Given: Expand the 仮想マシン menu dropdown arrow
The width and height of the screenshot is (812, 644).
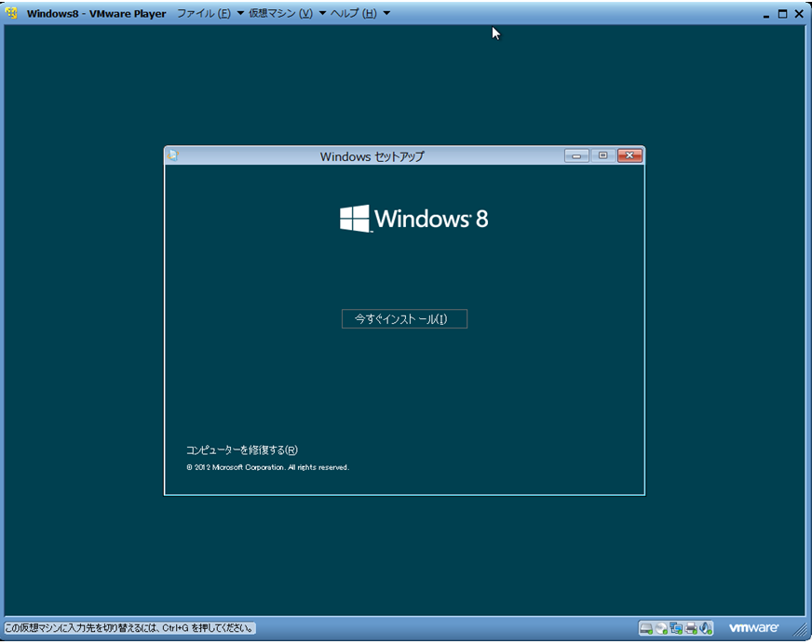Looking at the screenshot, I should pyautogui.click(x=322, y=13).
